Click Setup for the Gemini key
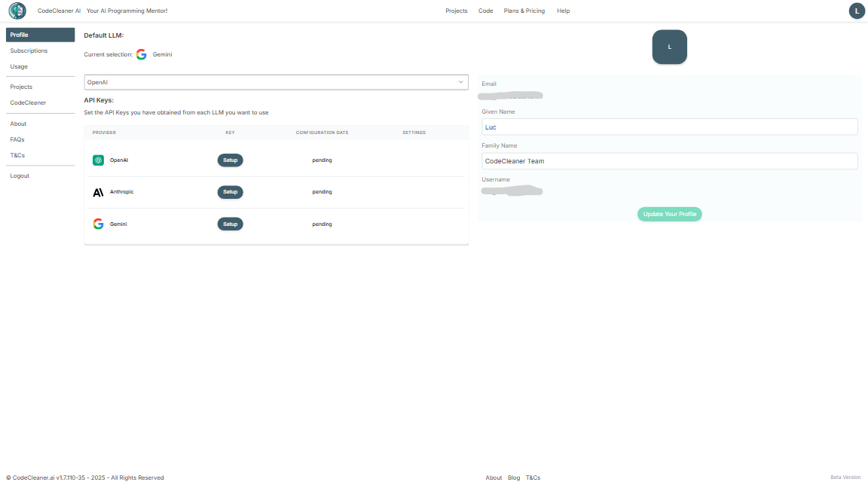The image size is (868, 488). tap(231, 224)
